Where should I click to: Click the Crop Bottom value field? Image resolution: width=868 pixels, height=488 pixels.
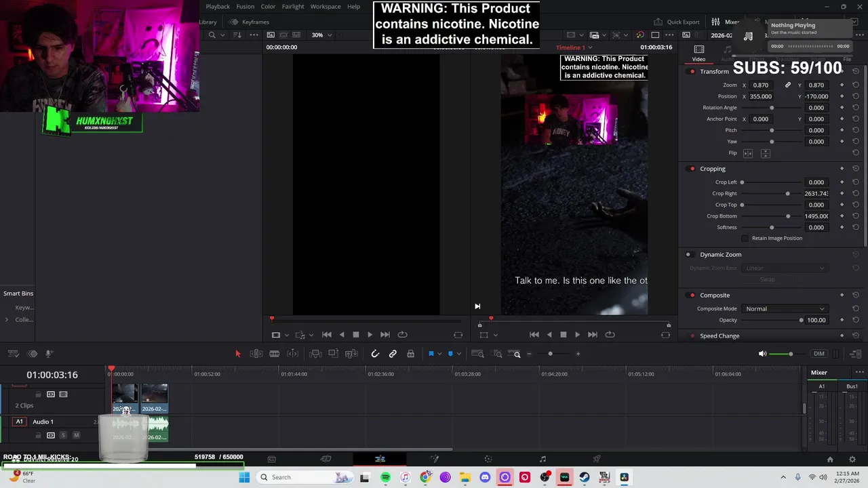click(x=816, y=216)
